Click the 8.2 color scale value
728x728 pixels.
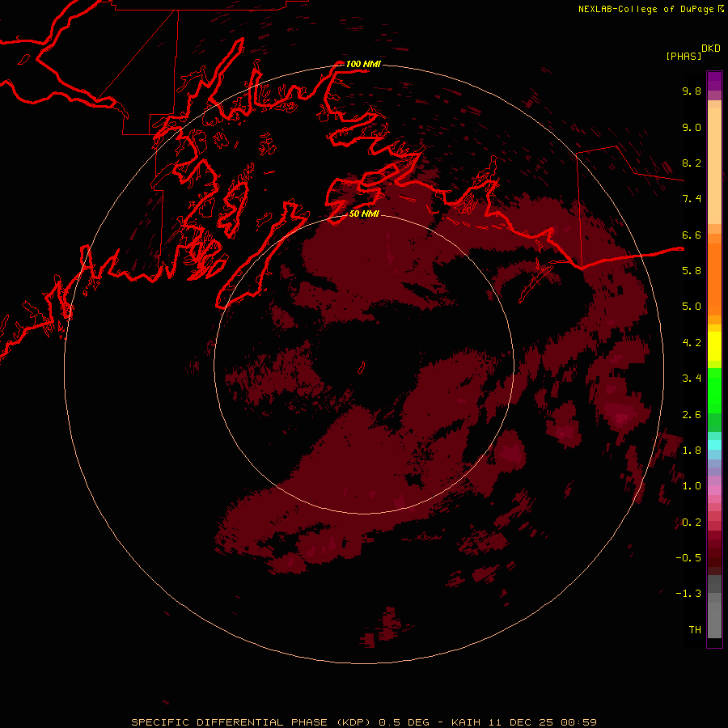click(692, 163)
